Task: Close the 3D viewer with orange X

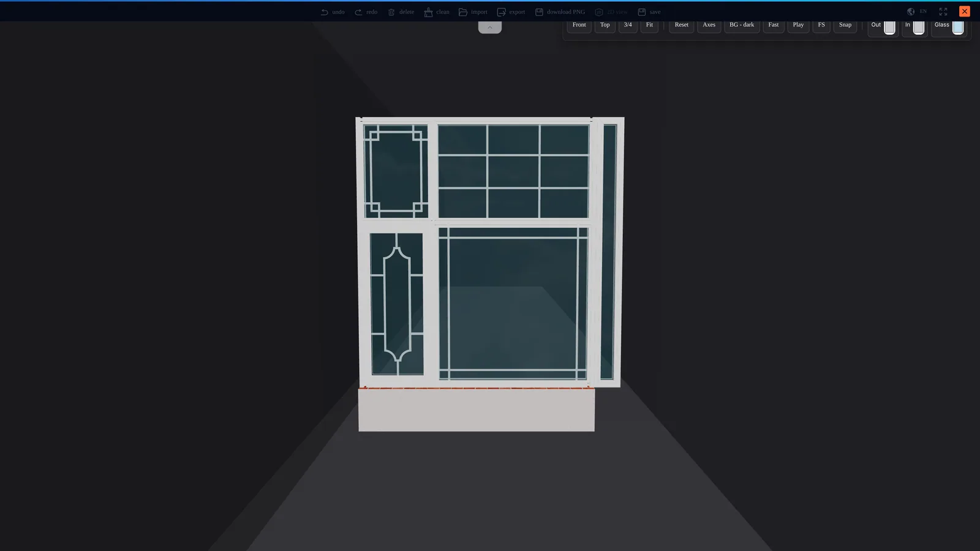Action: point(965,11)
